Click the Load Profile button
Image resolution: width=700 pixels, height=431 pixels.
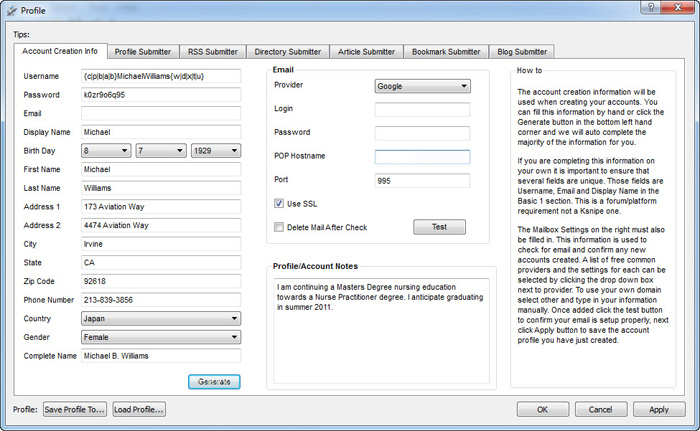(x=139, y=409)
